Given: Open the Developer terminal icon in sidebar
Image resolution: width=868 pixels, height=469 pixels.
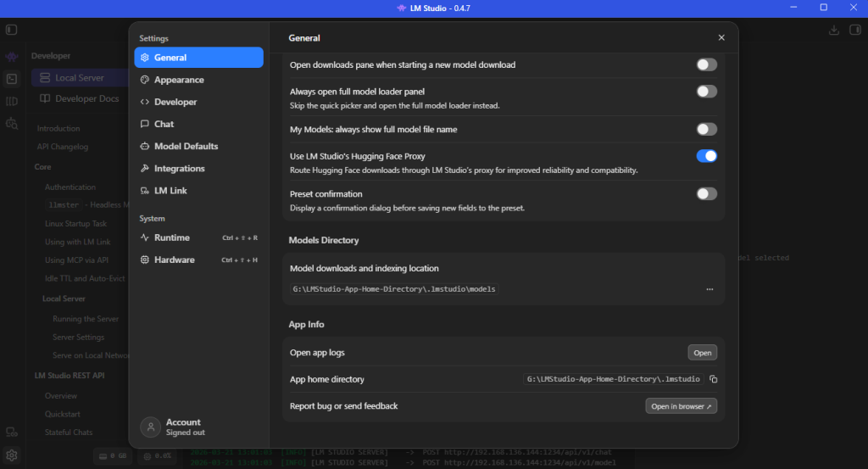Looking at the screenshot, I should click(x=11, y=79).
